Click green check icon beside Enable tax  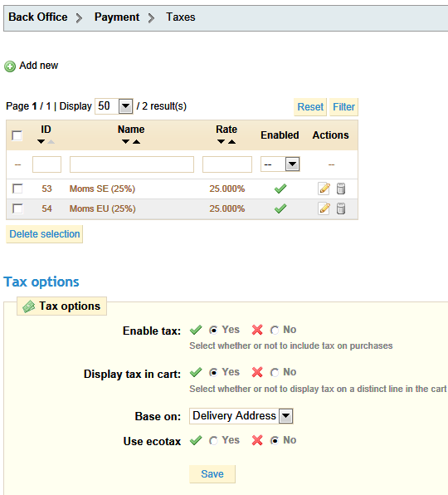(196, 330)
